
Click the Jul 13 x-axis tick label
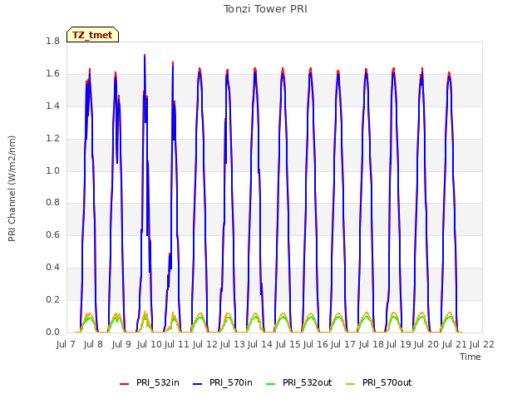(x=233, y=344)
